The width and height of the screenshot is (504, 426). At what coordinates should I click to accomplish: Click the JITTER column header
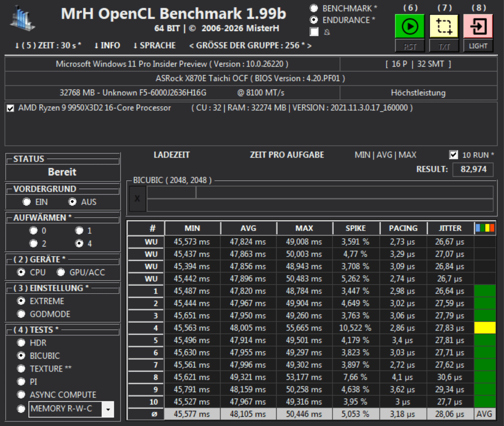[450, 228]
